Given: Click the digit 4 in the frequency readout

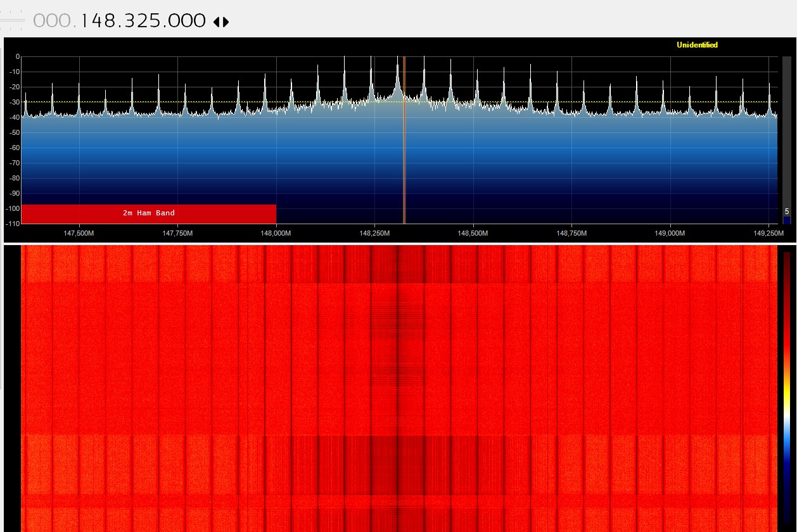Looking at the screenshot, I should (97, 22).
